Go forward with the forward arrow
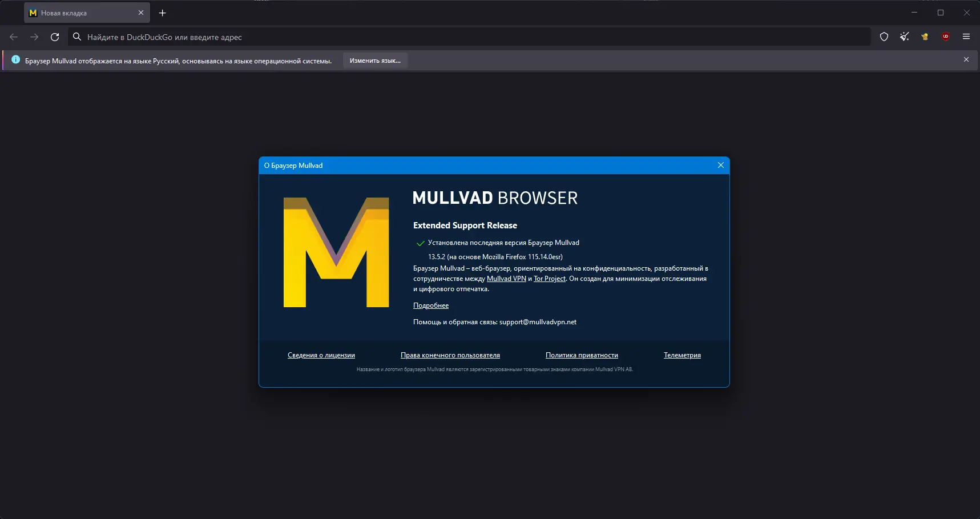Image resolution: width=980 pixels, height=519 pixels. (34, 37)
